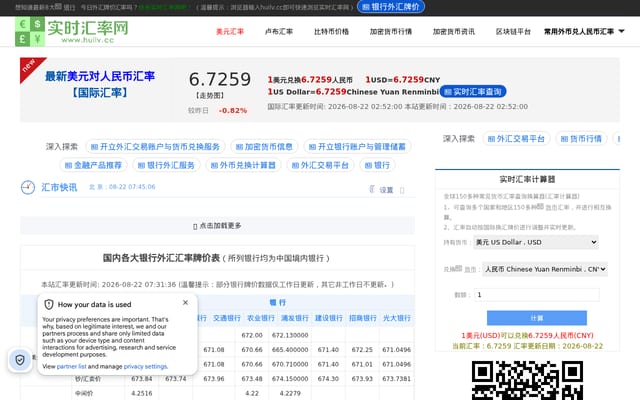The height and width of the screenshot is (400, 640).
Task: Open 加密货币行情 in navigation
Action: tap(391, 31)
